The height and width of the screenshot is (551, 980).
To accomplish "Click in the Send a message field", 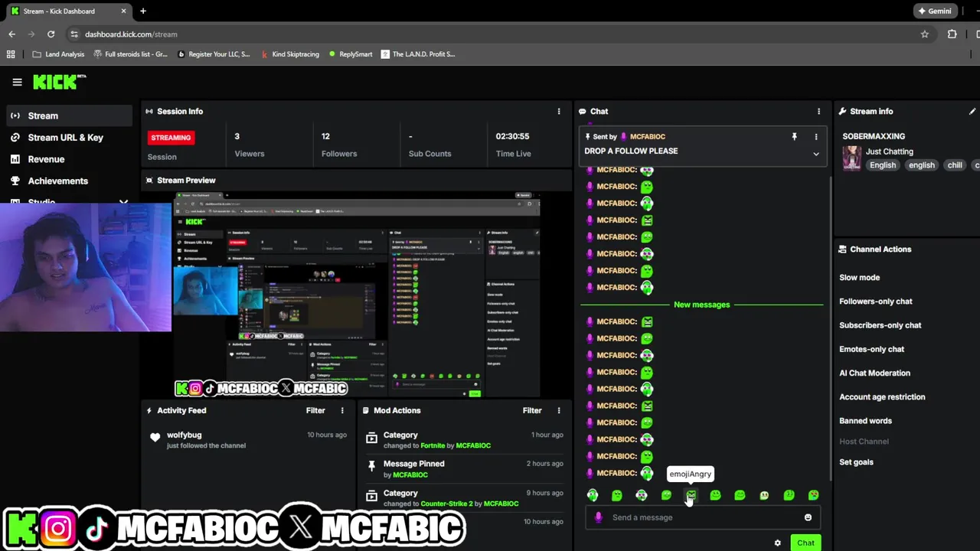I will [x=703, y=517].
